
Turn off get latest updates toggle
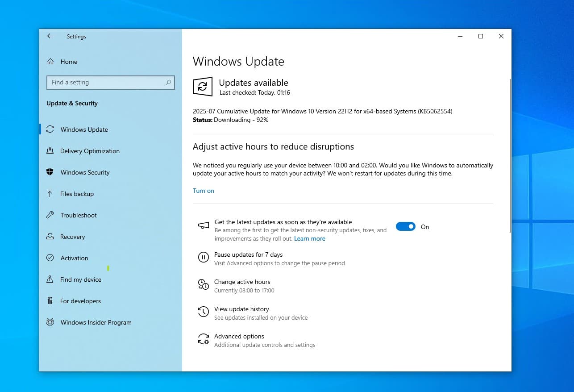[x=405, y=227]
